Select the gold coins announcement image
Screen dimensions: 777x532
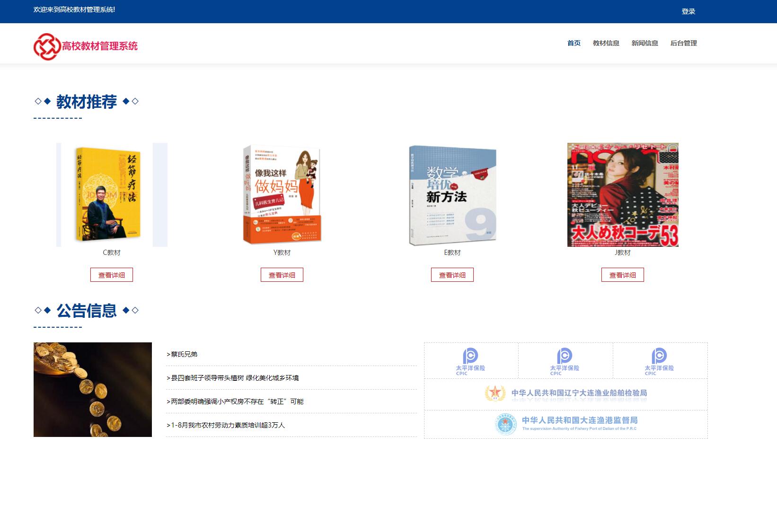point(93,390)
